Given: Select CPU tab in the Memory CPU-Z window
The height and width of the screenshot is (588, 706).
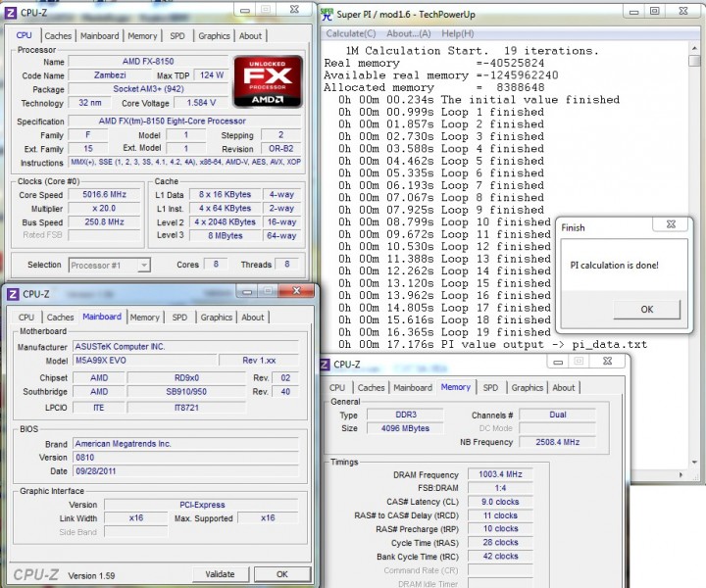Looking at the screenshot, I should (x=336, y=388).
